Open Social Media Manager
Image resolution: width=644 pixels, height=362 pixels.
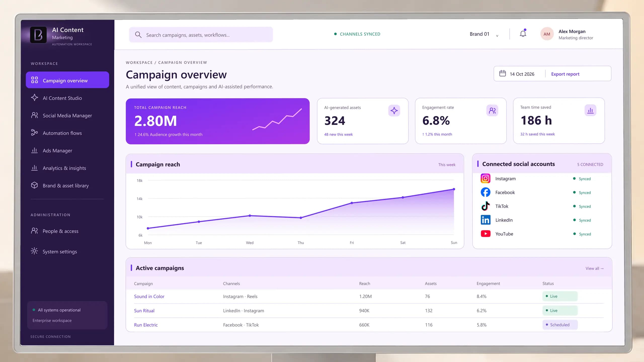pyautogui.click(x=67, y=116)
